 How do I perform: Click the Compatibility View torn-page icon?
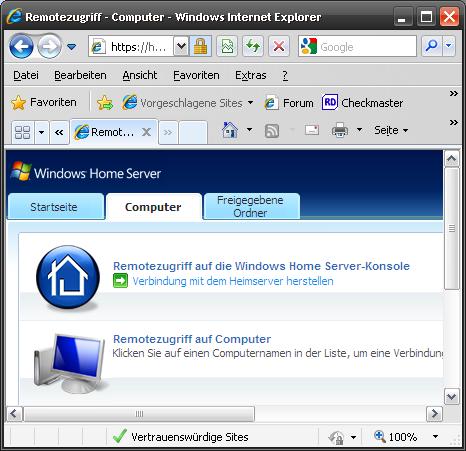tap(227, 46)
